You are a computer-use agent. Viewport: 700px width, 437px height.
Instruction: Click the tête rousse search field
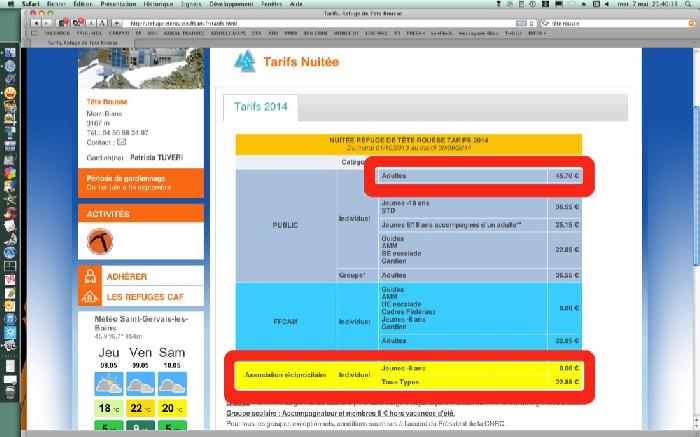pyautogui.click(x=618, y=23)
